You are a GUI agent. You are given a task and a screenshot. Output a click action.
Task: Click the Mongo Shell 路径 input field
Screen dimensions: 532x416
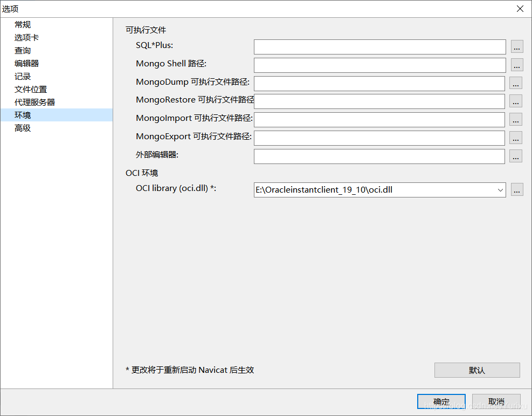[x=379, y=65]
